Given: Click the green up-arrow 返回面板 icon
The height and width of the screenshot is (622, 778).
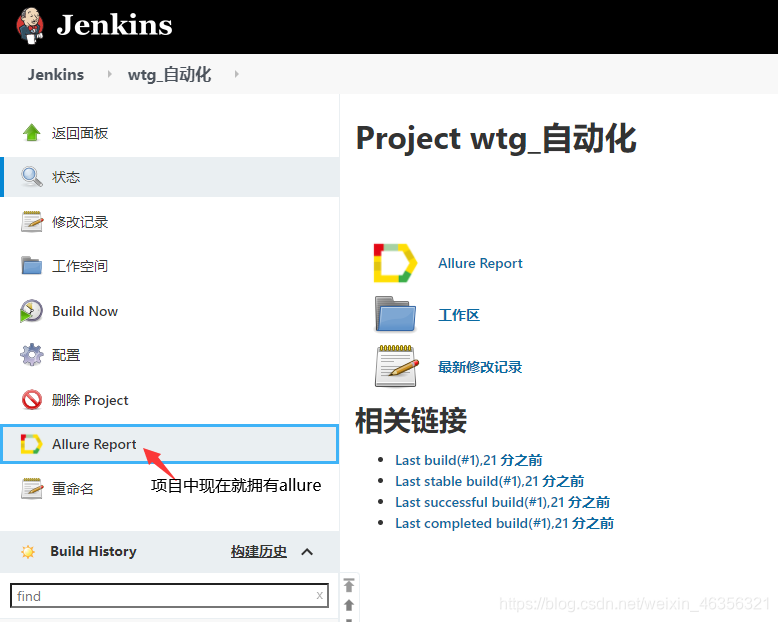Looking at the screenshot, I should click(x=32, y=132).
